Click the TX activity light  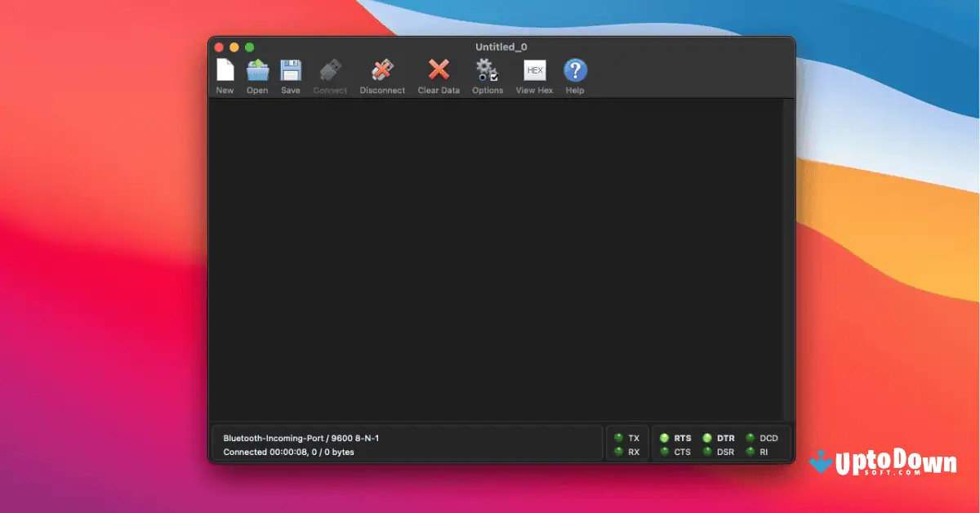click(619, 438)
